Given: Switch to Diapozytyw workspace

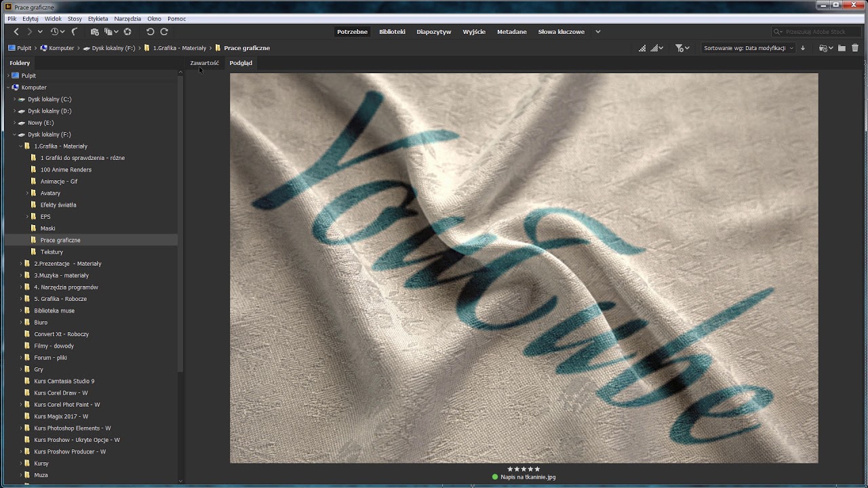Looking at the screenshot, I should click(434, 32).
